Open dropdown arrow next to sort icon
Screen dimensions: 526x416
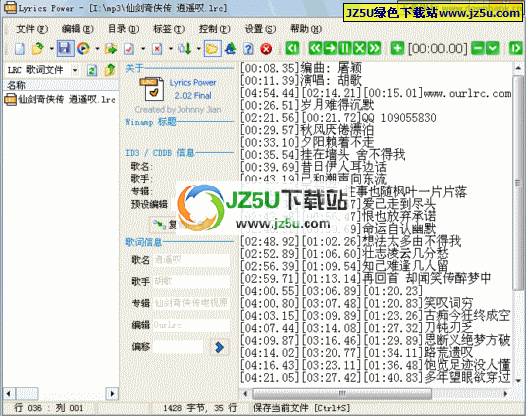(199, 49)
